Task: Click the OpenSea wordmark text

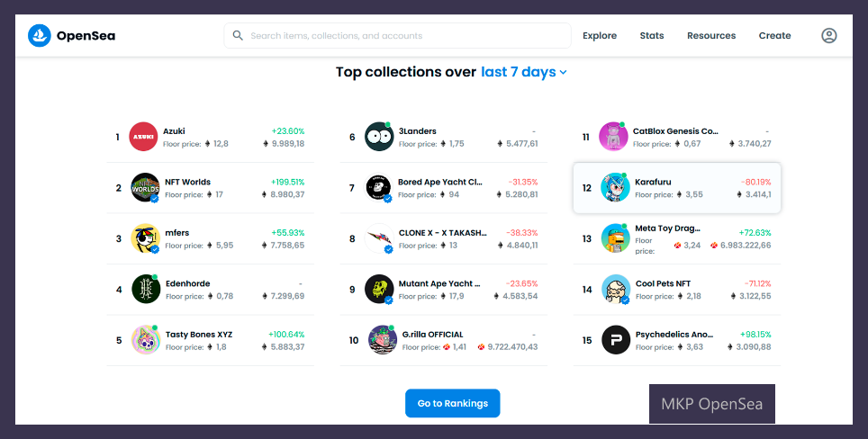Action: 86,36
